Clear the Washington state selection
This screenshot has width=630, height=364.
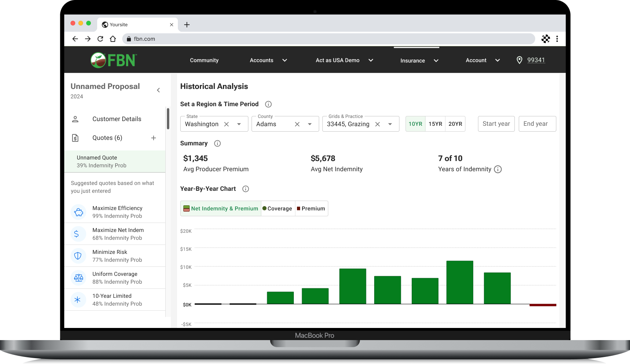coord(226,124)
